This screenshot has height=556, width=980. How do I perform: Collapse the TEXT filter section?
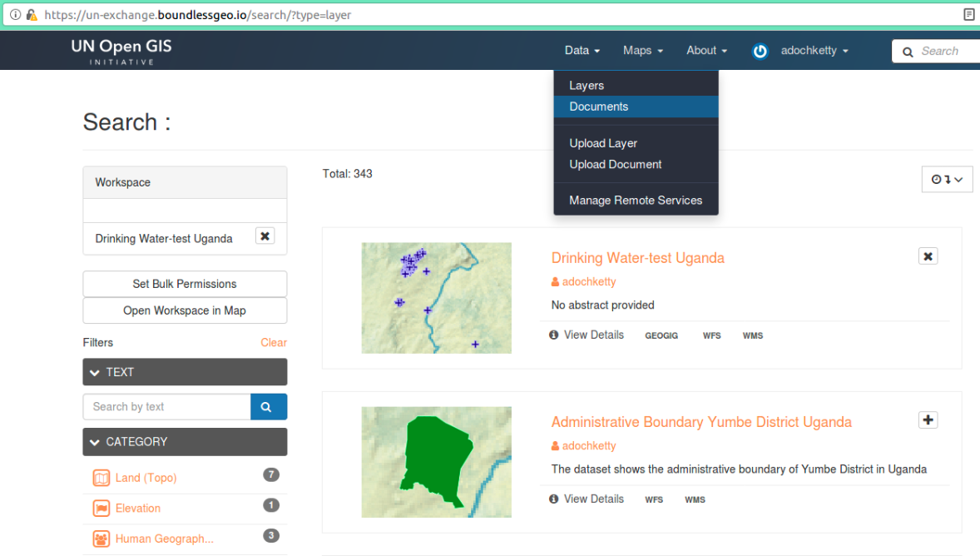[x=185, y=372]
